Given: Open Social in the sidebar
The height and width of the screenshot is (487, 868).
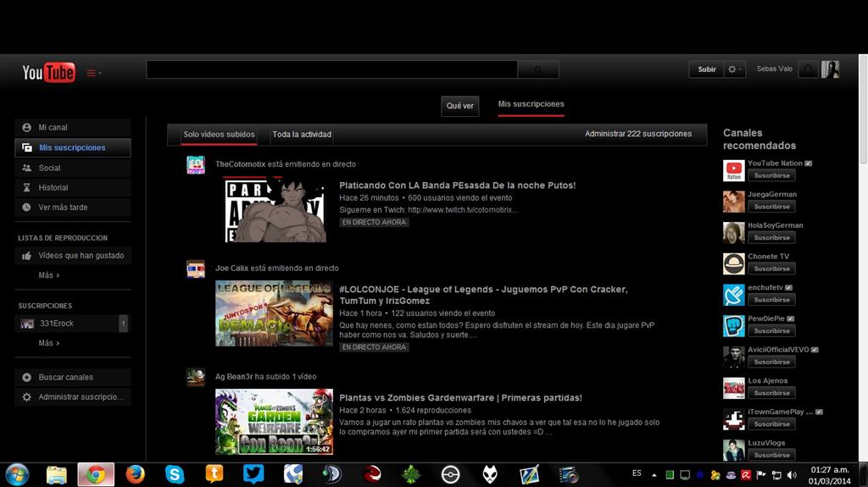Looking at the screenshot, I should coord(73,168).
